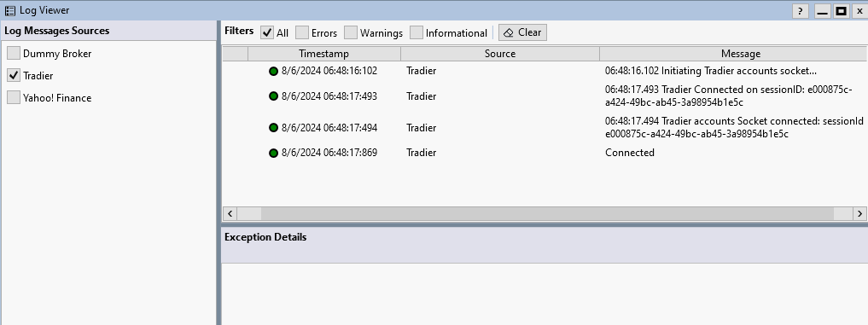Sort by the Source column header
Image resolution: width=868 pixels, height=325 pixels.
click(x=500, y=54)
